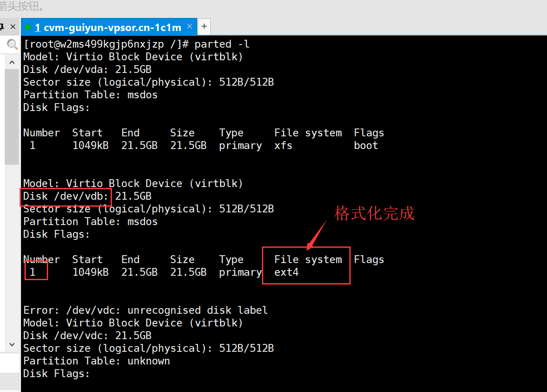Toggle the side panel pin icon
This screenshot has width=547, height=392.
click(x=2, y=27)
